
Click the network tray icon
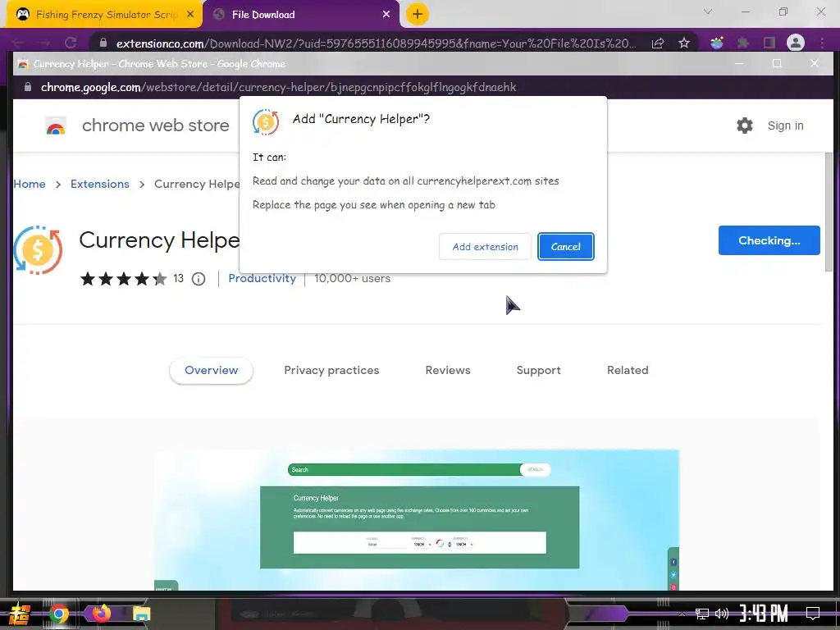click(x=702, y=614)
